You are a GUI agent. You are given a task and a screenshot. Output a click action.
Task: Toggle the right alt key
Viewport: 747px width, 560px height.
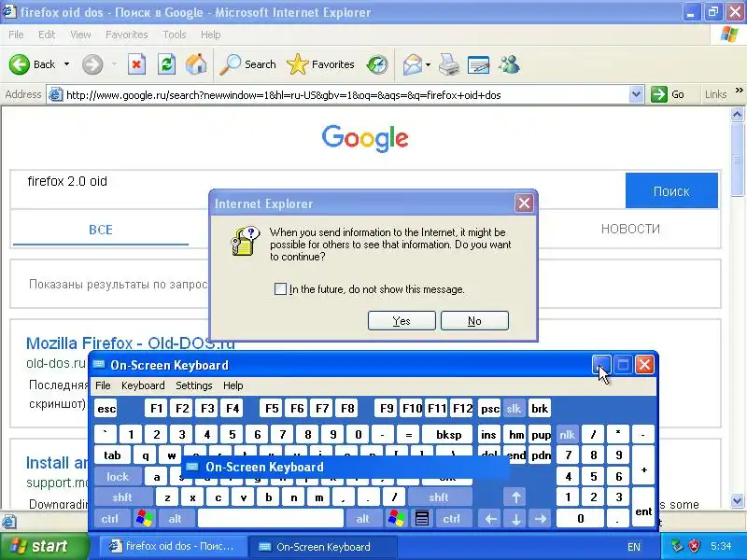point(362,518)
